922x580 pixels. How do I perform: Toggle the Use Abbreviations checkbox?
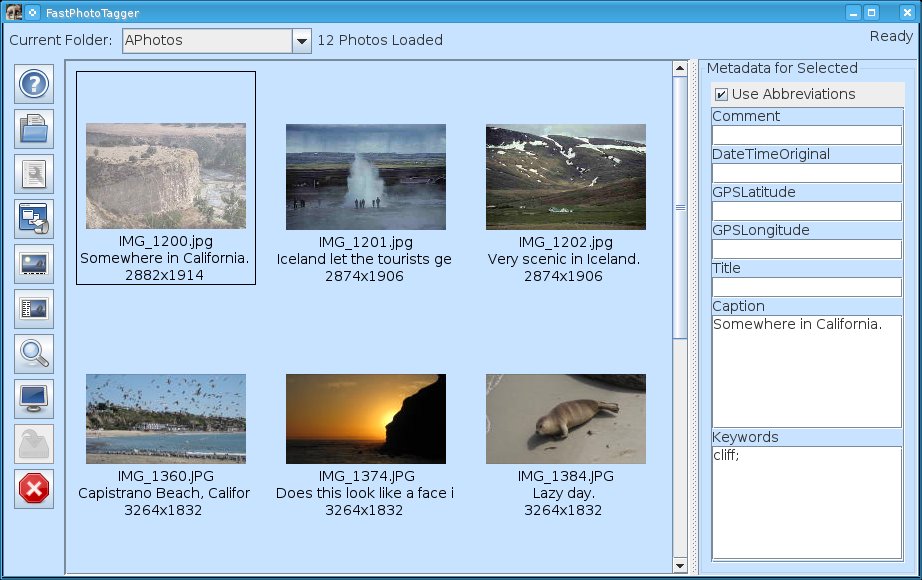[721, 94]
